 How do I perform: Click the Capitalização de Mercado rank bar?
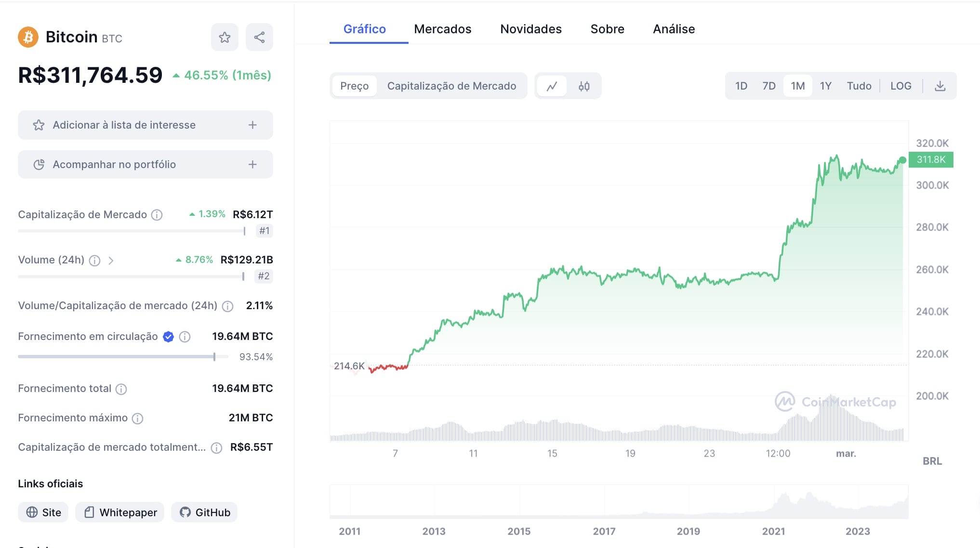(132, 231)
